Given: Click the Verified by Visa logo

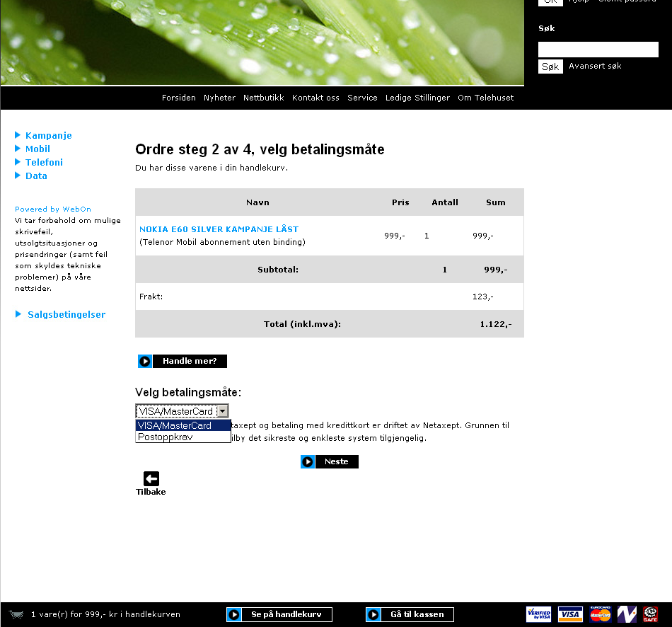Looking at the screenshot, I should 539,614.
